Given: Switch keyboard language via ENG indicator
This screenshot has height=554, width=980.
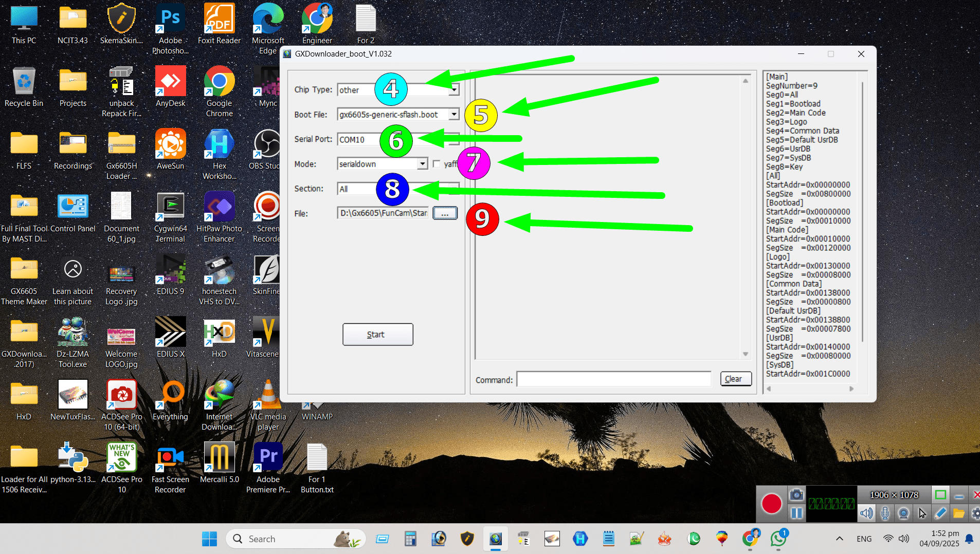Looking at the screenshot, I should (x=864, y=538).
